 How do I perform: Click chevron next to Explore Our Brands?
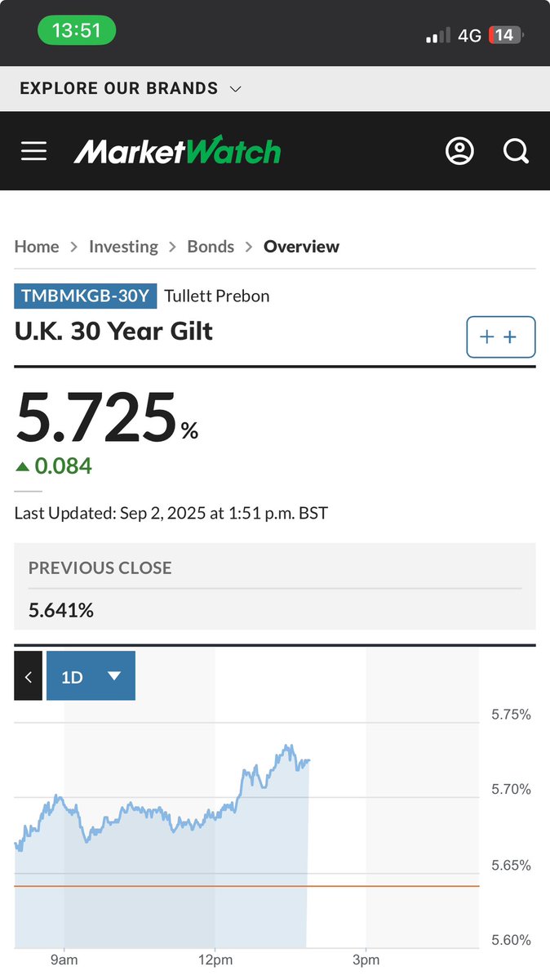point(236,89)
